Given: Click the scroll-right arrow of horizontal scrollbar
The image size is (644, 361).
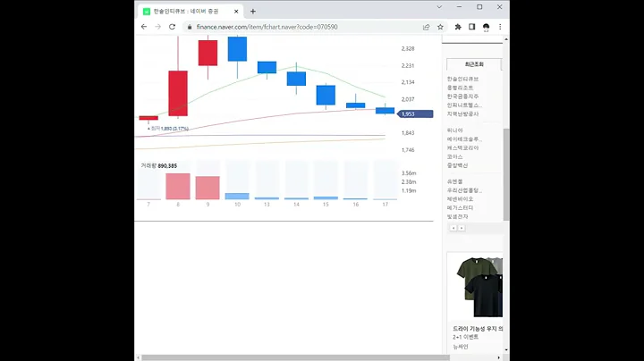Looking at the screenshot, I should click(x=498, y=357).
